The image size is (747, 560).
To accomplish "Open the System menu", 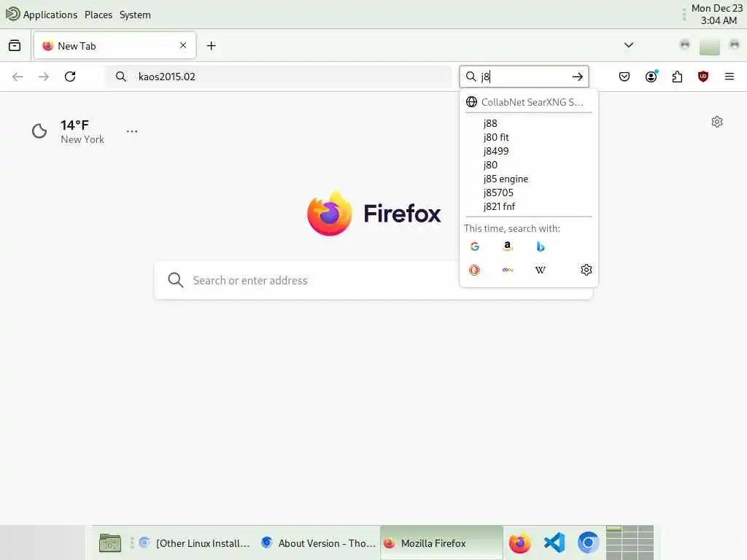I will [135, 15].
